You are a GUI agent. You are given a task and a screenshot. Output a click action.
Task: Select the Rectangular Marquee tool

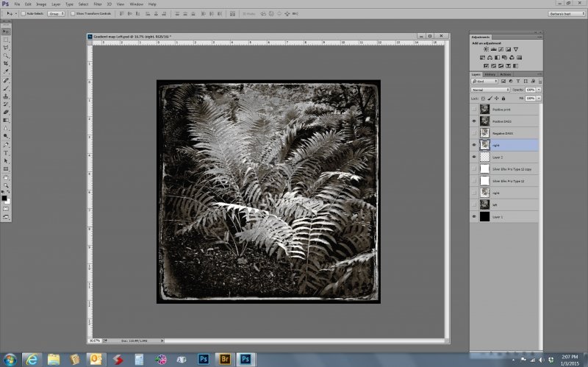pos(6,40)
